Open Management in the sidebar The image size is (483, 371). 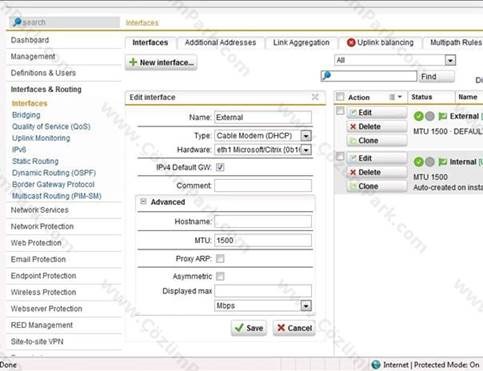click(x=33, y=56)
